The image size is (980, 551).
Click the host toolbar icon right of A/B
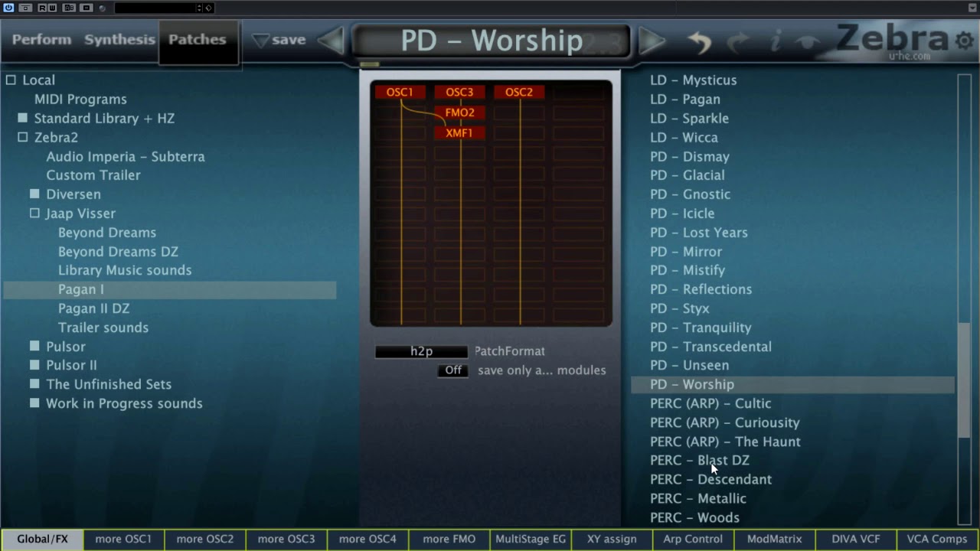[87, 8]
